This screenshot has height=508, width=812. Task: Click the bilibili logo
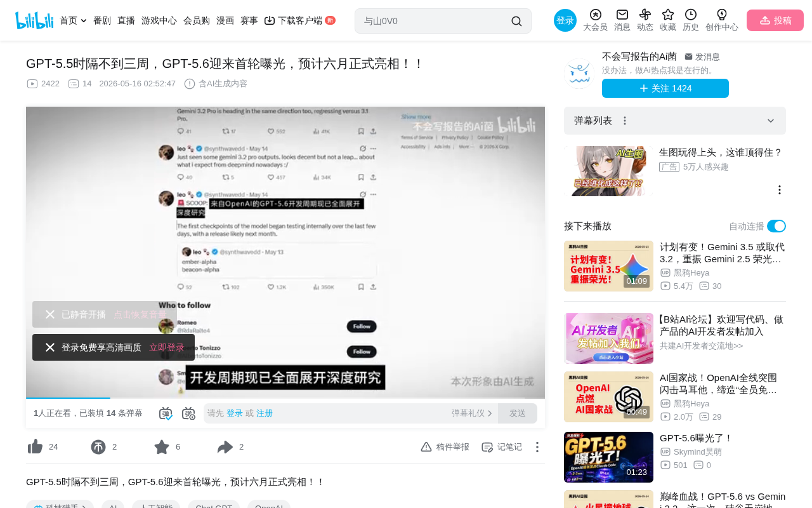[x=34, y=20]
